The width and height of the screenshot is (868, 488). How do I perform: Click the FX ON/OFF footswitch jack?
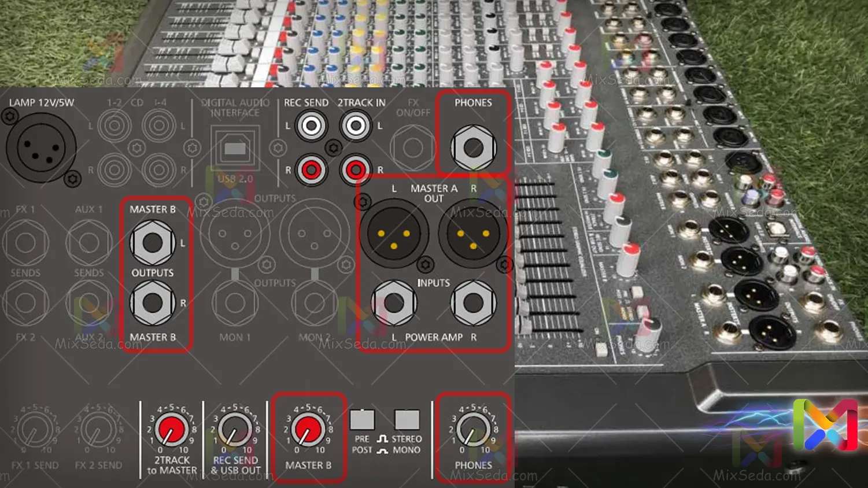coord(413,147)
